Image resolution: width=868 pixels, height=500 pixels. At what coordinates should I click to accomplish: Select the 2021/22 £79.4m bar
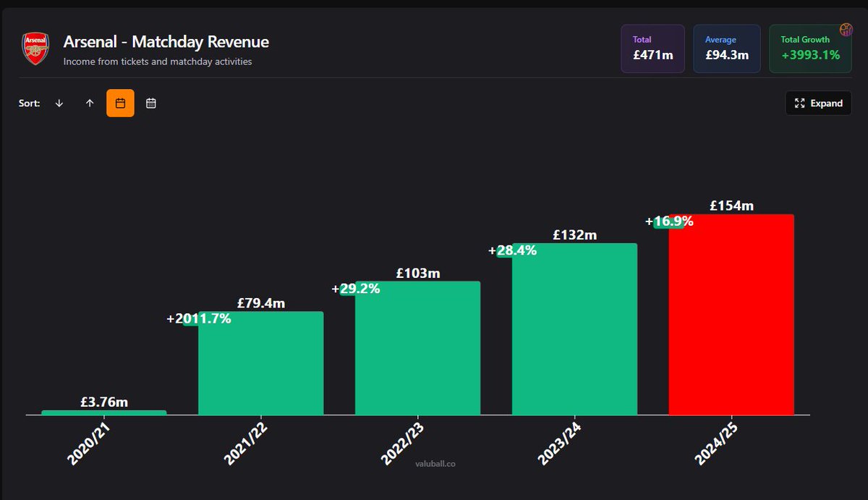point(260,363)
